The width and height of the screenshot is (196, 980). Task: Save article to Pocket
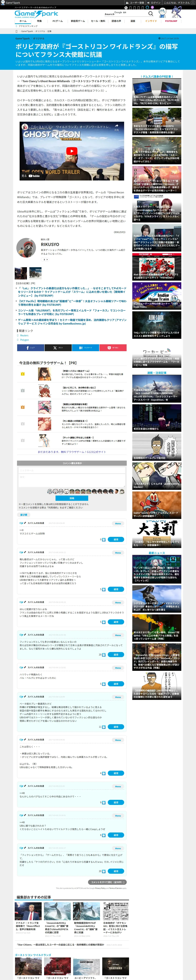point(113,347)
